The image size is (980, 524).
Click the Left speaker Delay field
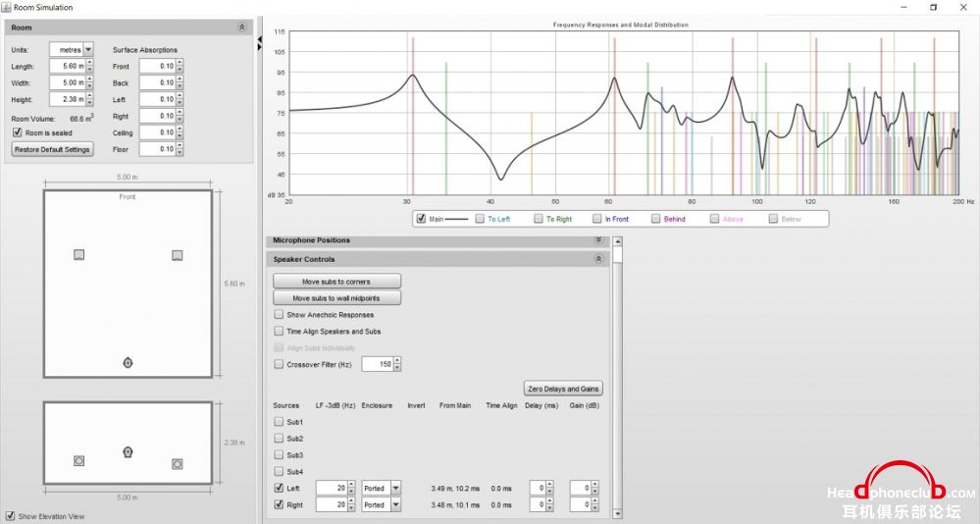(x=538, y=488)
